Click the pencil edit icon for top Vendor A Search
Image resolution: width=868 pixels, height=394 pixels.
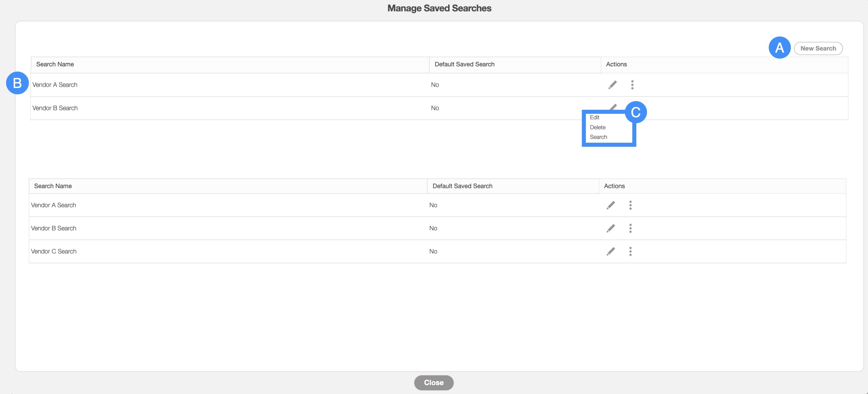pos(612,85)
